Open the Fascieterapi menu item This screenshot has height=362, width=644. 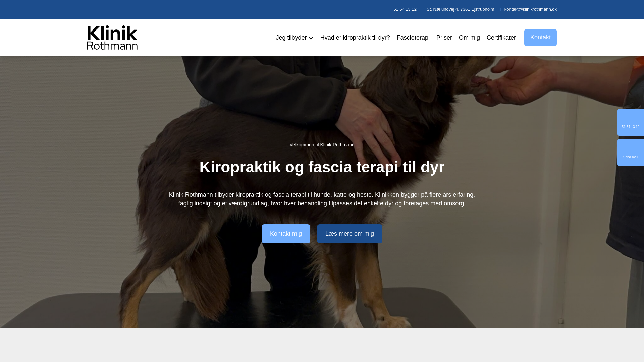(413, 38)
